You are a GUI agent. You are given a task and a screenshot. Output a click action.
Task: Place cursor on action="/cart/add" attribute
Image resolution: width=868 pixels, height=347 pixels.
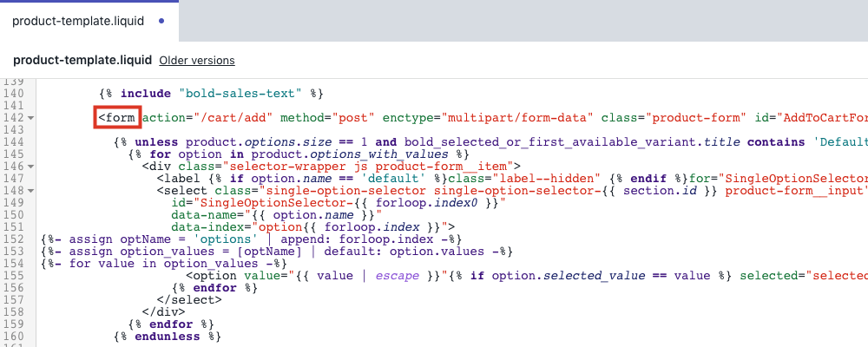click(x=208, y=118)
